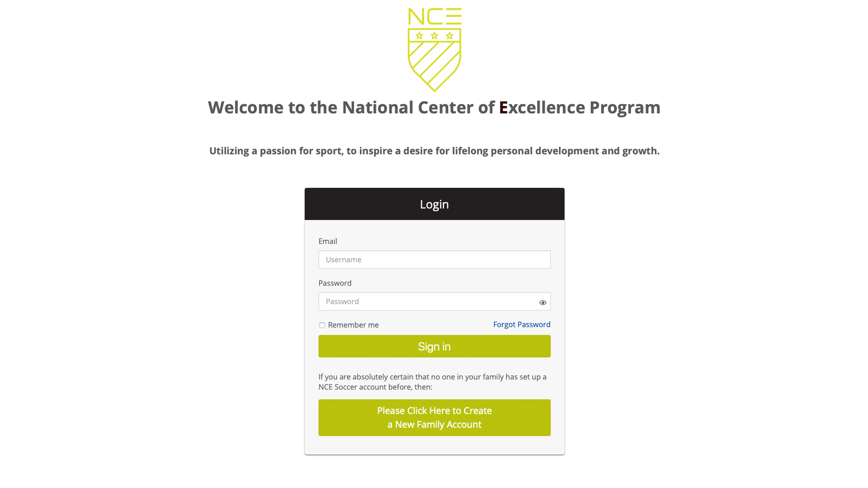Screen dimensions: 868x488
Task: Create a New Family Account button
Action: point(434,418)
